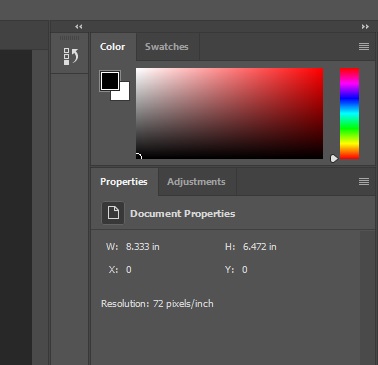Image resolution: width=378 pixels, height=365 pixels.
Task: Click the H value 6.472 in
Action: click(x=260, y=247)
